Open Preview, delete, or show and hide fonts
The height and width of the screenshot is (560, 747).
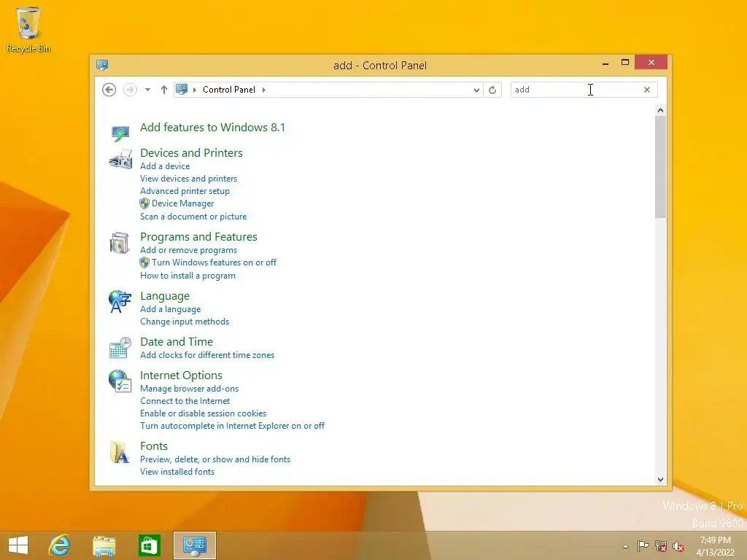point(215,459)
